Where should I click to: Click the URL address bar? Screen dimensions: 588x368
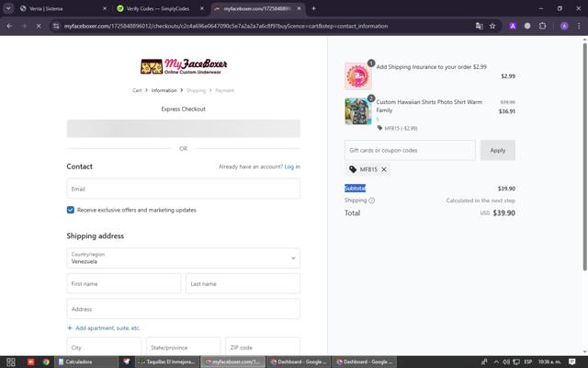[x=263, y=26]
